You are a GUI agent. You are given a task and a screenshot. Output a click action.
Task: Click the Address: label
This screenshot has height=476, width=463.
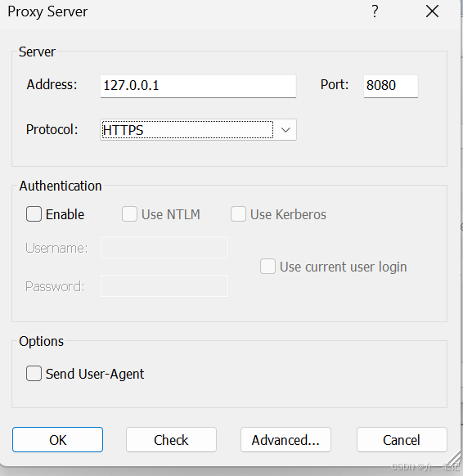[52, 84]
